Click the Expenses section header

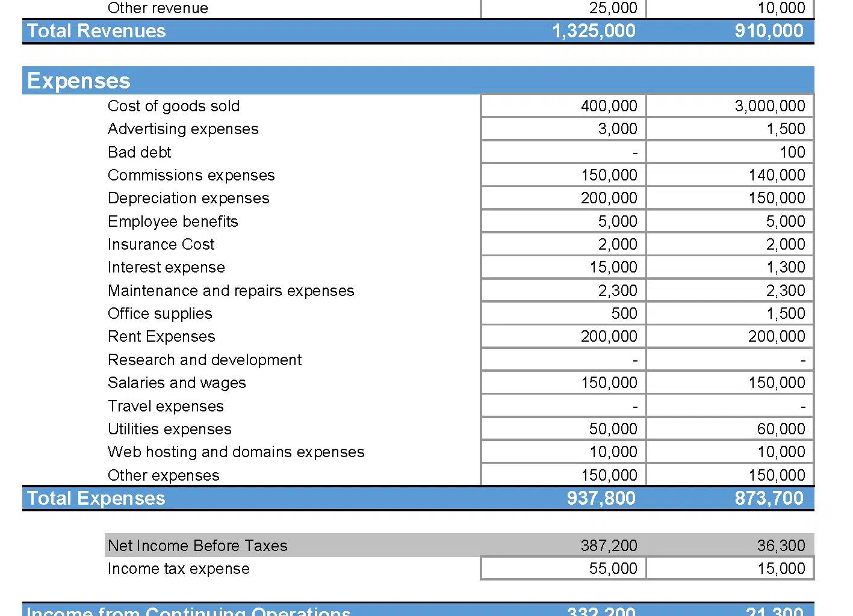(79, 81)
